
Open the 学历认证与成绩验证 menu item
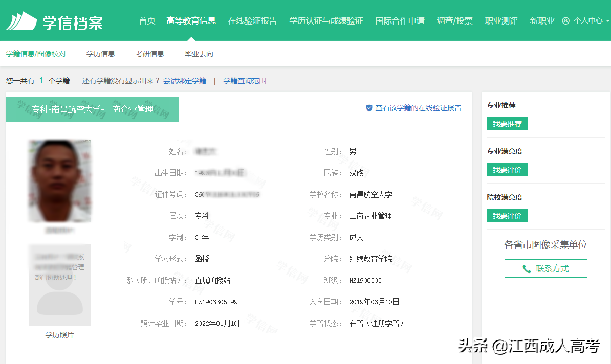[x=326, y=21]
